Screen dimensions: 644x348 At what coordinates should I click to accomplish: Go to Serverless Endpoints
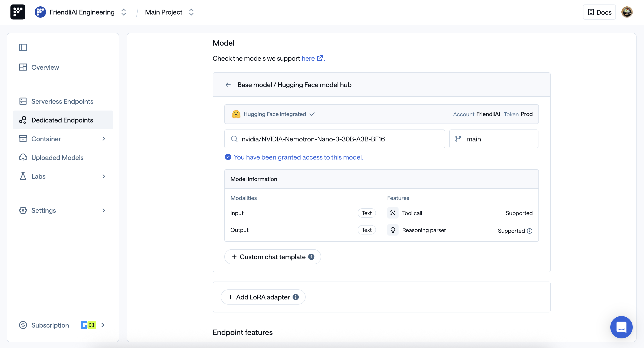(62, 101)
